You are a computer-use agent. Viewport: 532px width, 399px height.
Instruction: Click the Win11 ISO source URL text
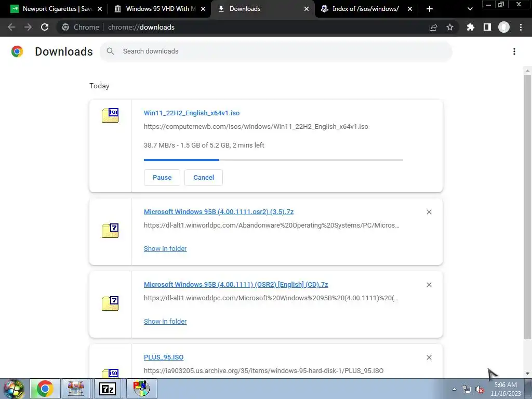click(x=256, y=127)
